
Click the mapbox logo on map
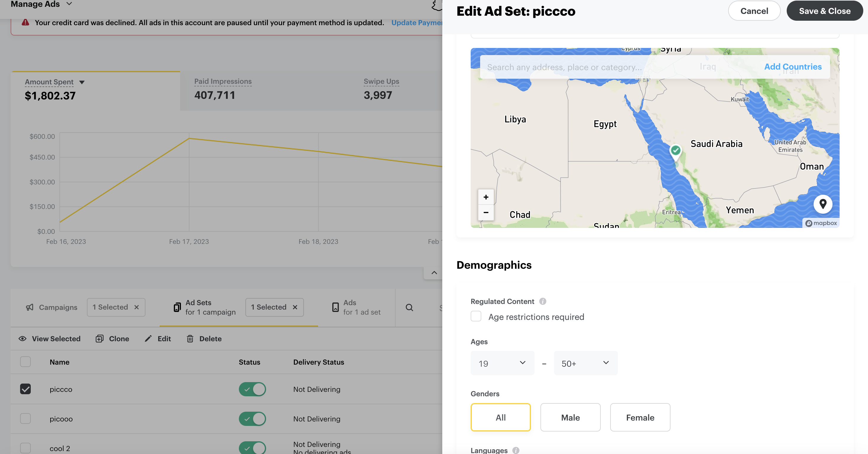click(x=821, y=223)
